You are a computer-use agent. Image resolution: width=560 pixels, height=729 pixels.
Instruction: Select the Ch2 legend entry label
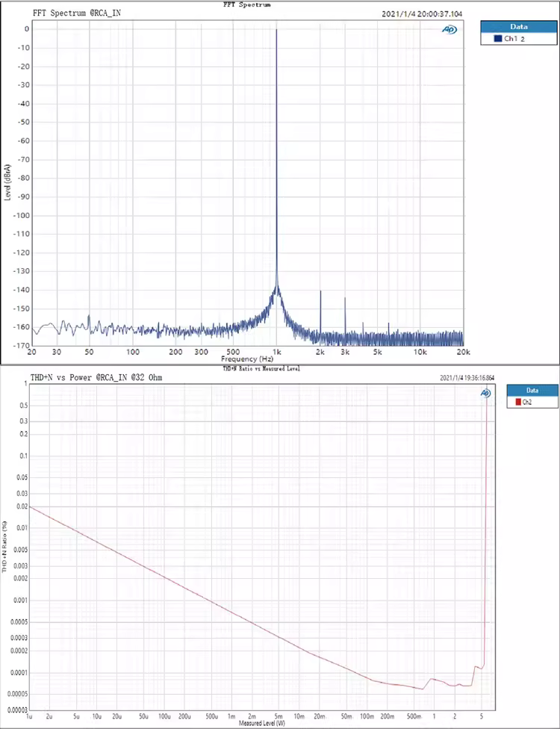point(527,402)
